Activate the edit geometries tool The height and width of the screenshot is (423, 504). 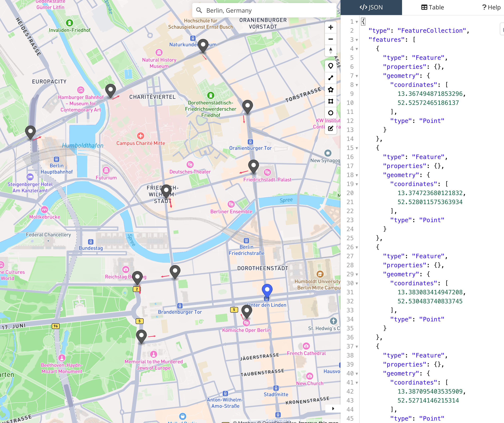(x=331, y=129)
